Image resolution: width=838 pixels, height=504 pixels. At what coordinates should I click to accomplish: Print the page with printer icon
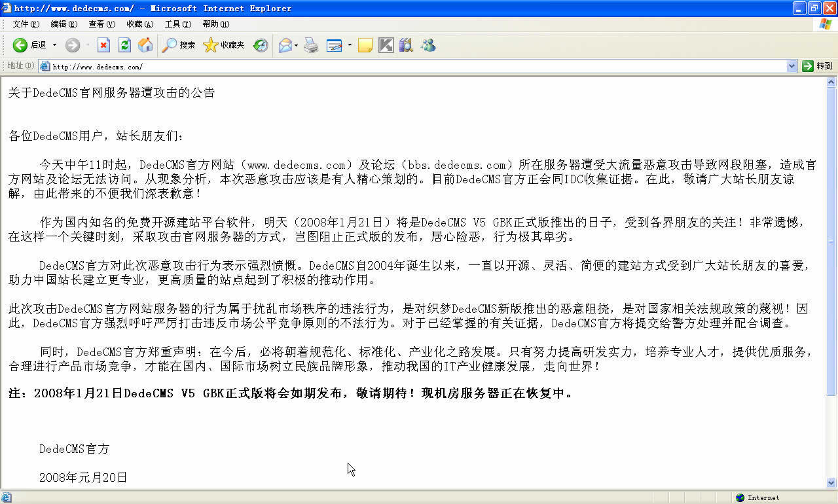[x=311, y=45]
